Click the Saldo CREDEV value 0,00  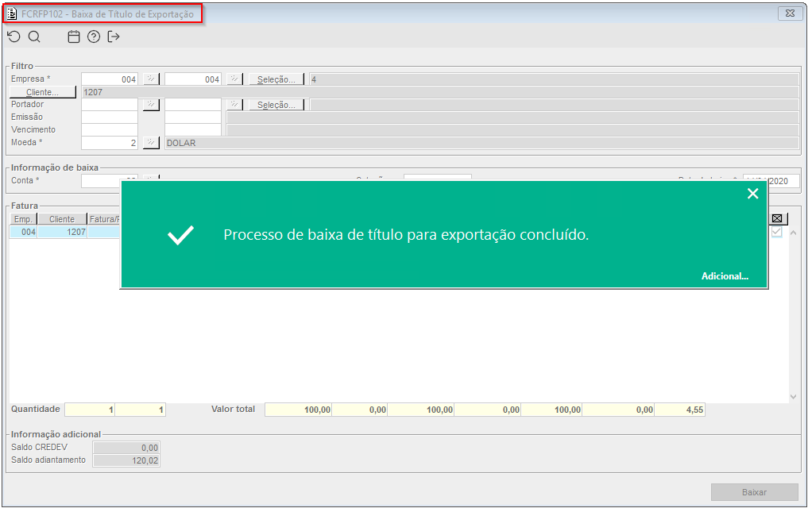126,448
